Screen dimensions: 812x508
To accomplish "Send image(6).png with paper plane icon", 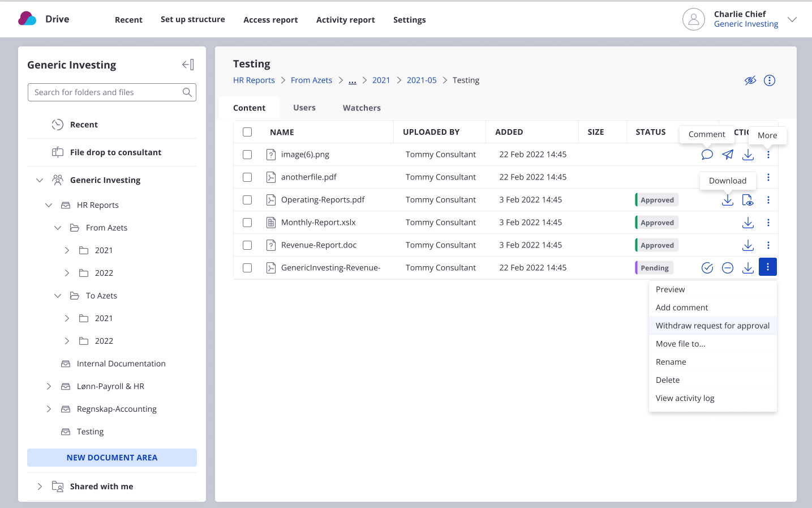I will click(x=728, y=155).
